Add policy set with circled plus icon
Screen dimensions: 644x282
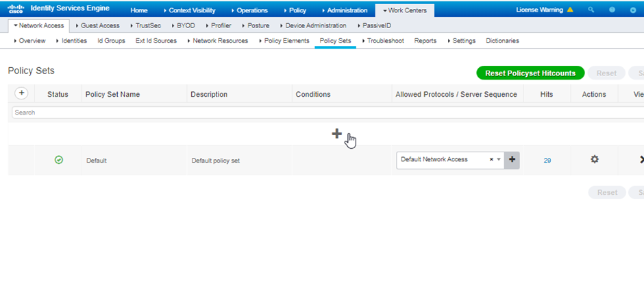point(21,93)
